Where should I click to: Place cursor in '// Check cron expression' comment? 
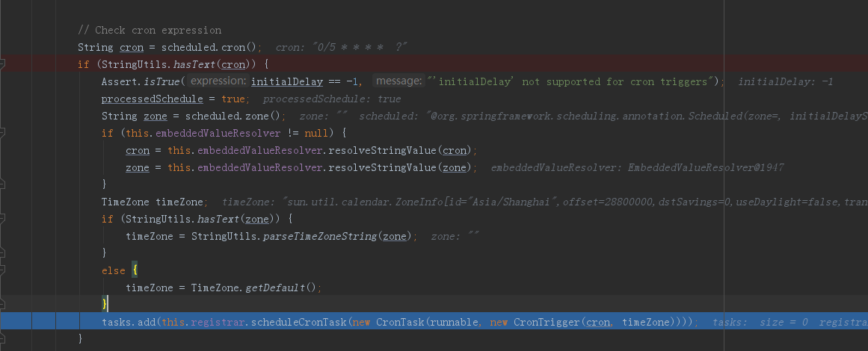pyautogui.click(x=150, y=30)
